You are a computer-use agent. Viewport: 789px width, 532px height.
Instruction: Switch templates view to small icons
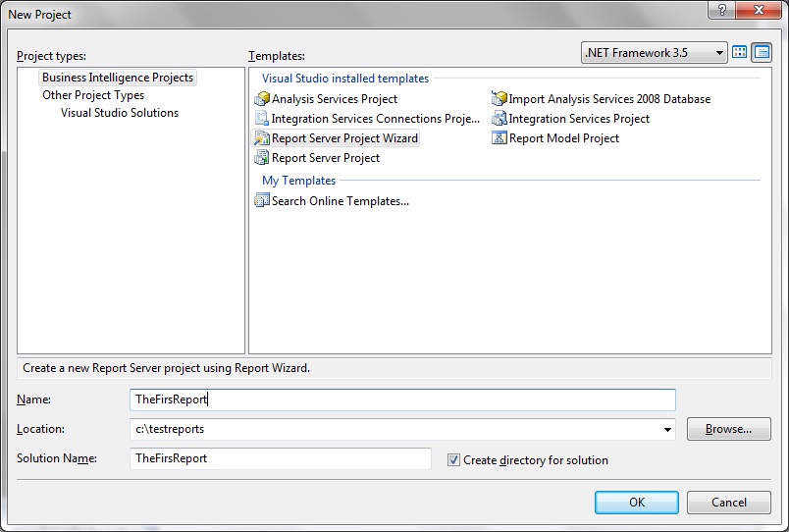[x=762, y=52]
